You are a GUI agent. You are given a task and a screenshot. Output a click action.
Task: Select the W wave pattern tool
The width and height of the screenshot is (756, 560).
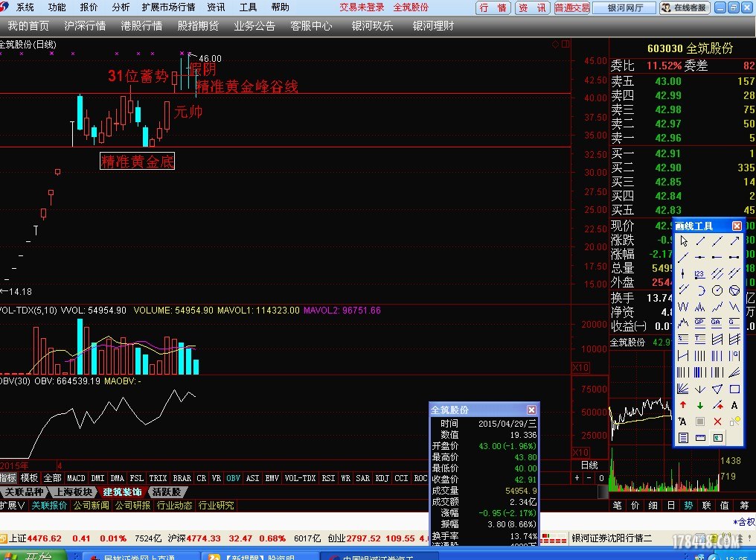pyautogui.click(x=683, y=307)
